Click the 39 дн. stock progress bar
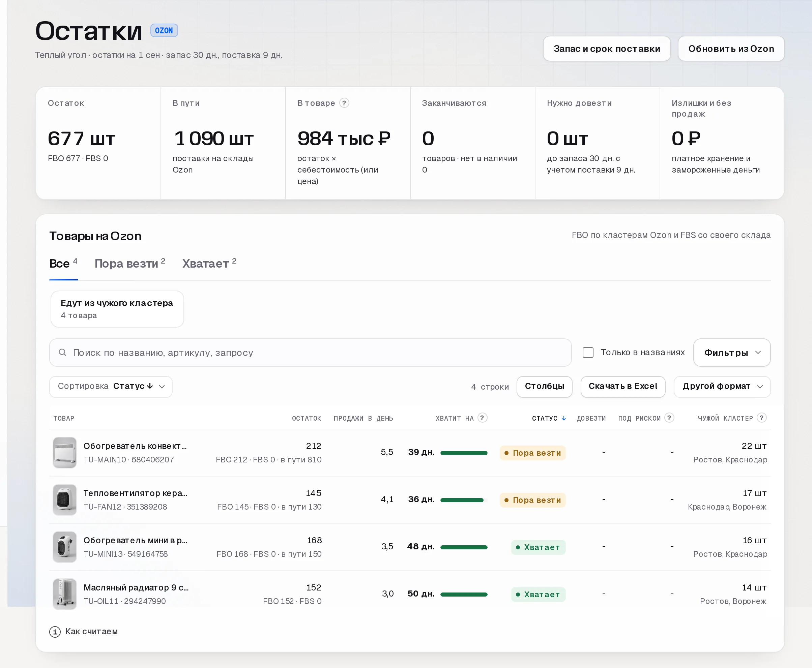The width and height of the screenshot is (812, 668). pos(464,453)
